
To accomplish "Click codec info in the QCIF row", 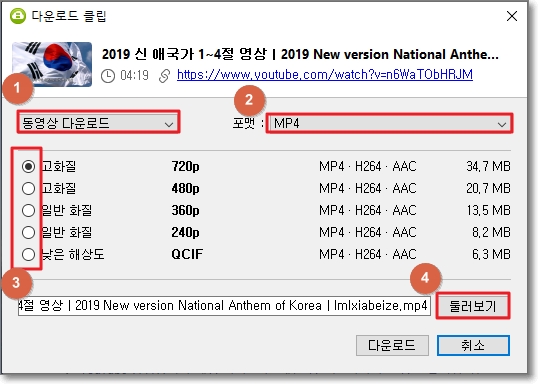I will coord(367,254).
